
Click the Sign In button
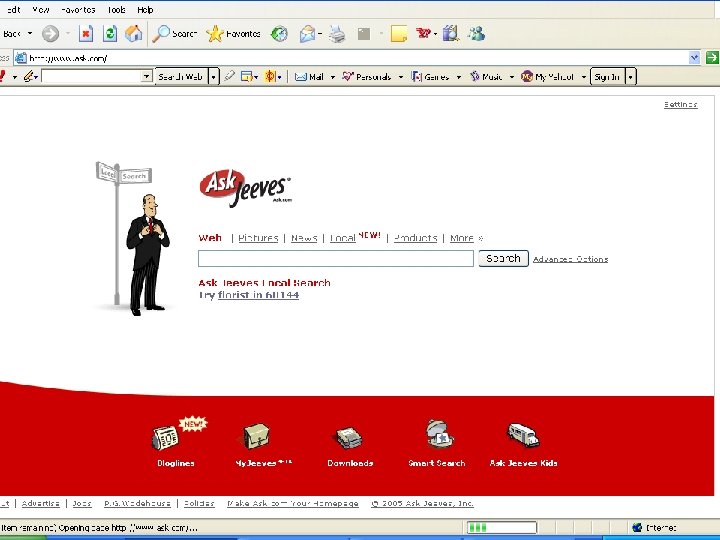pyautogui.click(x=607, y=77)
